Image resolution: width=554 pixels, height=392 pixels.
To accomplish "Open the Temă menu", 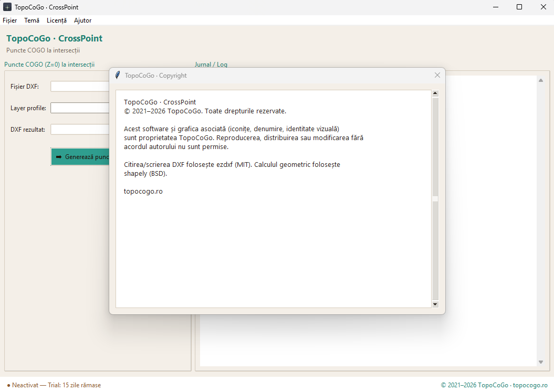I will [32, 20].
